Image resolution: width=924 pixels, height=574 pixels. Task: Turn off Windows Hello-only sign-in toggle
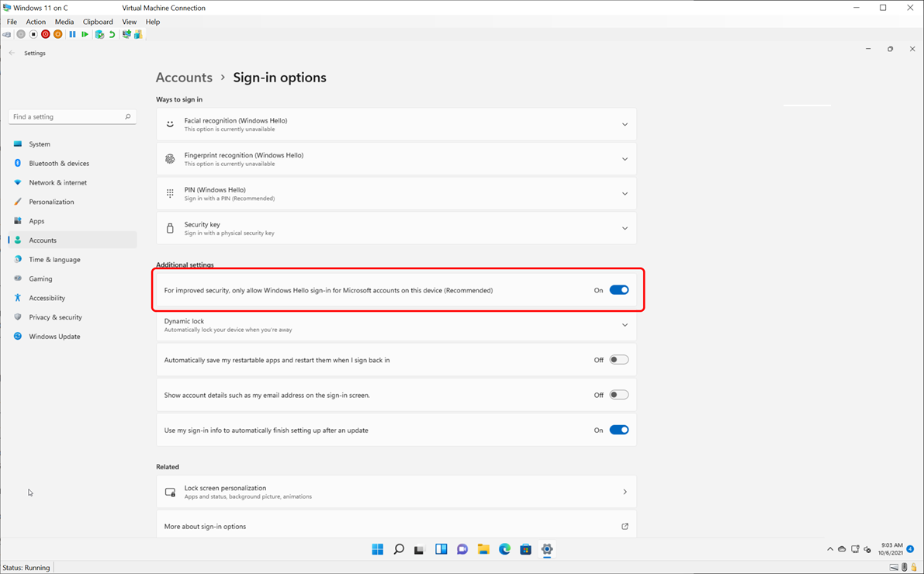coord(618,290)
